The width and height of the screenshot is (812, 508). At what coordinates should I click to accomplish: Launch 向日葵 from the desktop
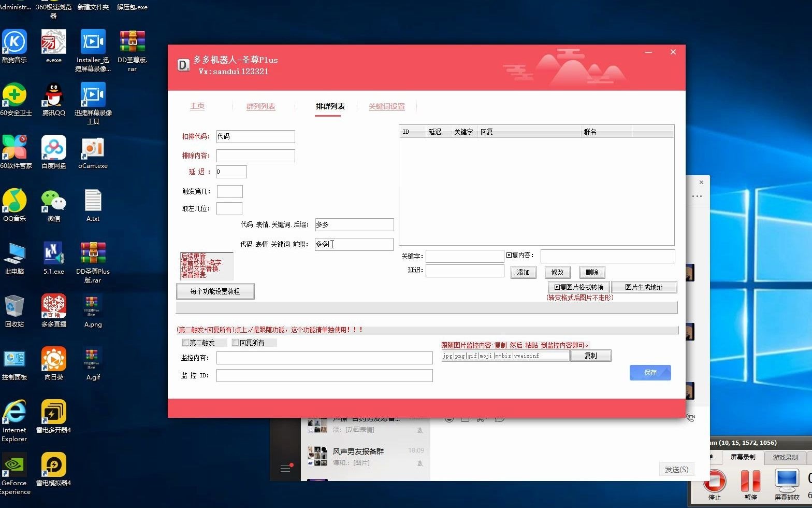point(54,363)
